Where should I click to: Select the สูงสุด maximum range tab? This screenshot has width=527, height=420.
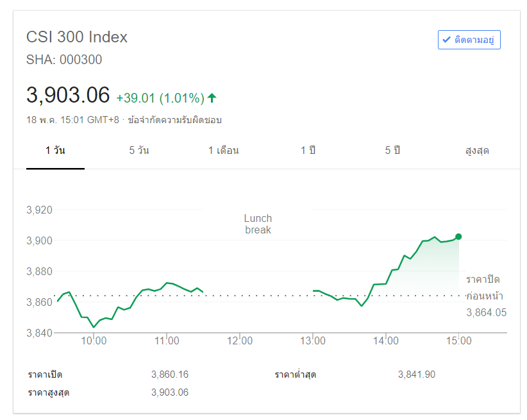pos(478,151)
